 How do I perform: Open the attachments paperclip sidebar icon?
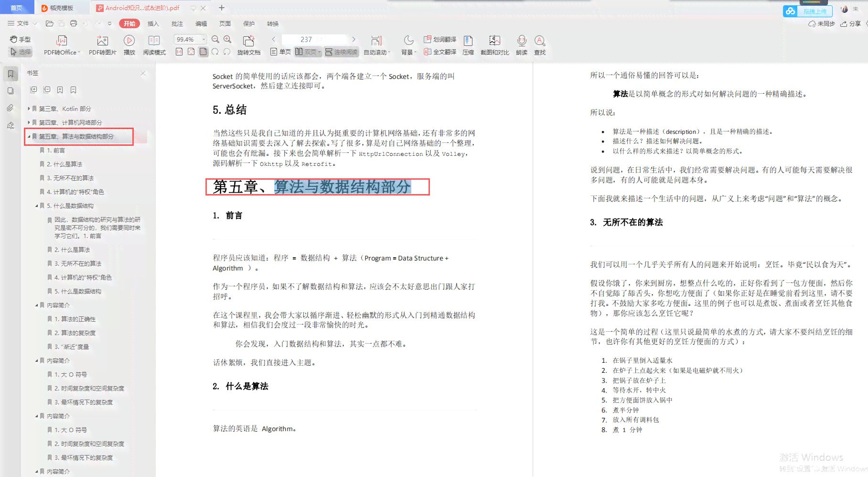(x=11, y=108)
